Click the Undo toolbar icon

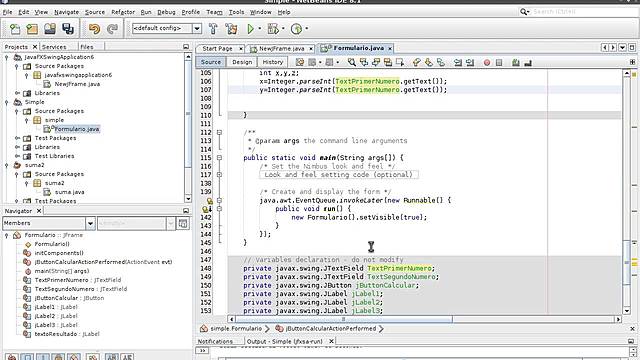point(94,29)
